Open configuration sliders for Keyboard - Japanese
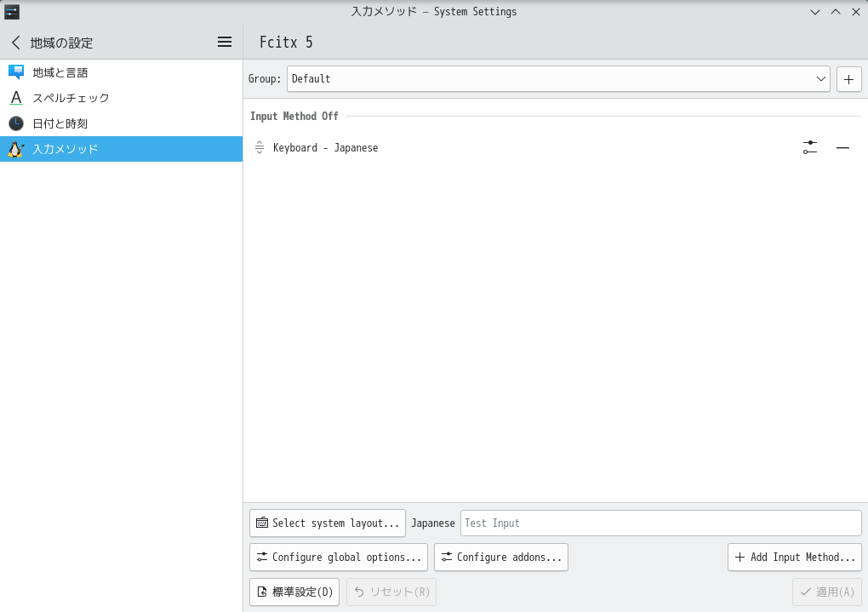Viewport: 868px width, 612px height. click(x=810, y=148)
